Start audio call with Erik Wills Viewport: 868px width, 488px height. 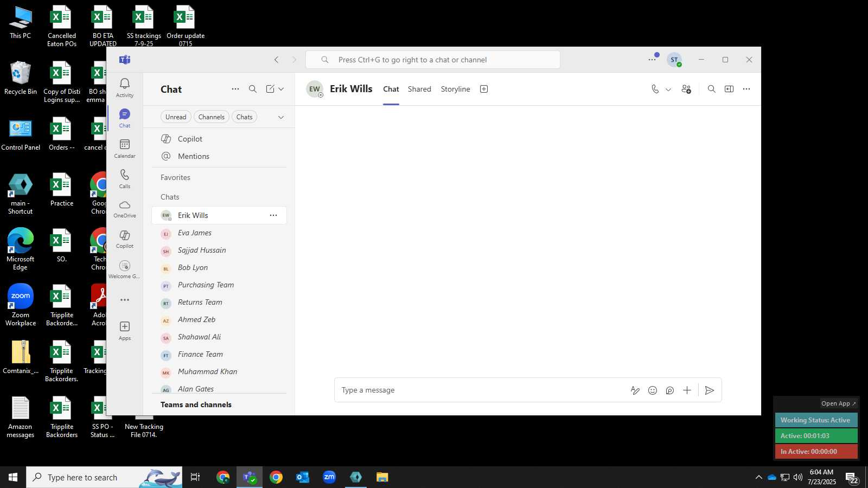click(x=655, y=89)
